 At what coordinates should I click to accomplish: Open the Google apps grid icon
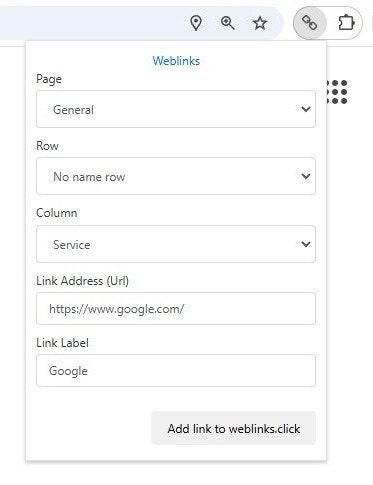tap(337, 92)
